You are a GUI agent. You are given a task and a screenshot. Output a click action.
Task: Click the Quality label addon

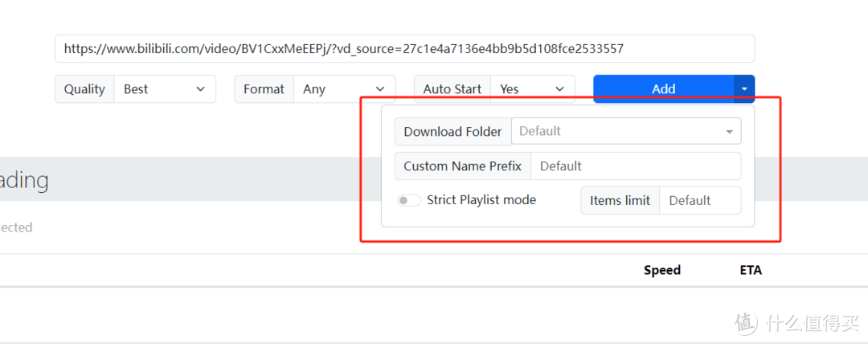pos(84,89)
